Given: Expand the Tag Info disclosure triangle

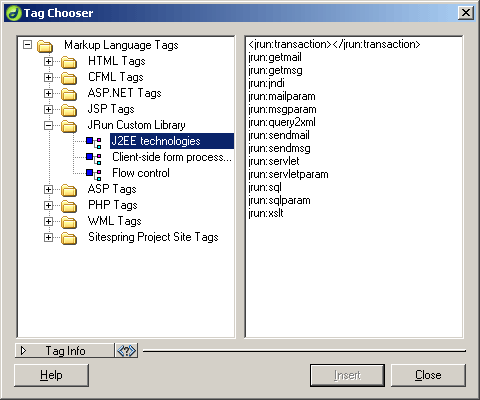Looking at the screenshot, I should pos(23,350).
